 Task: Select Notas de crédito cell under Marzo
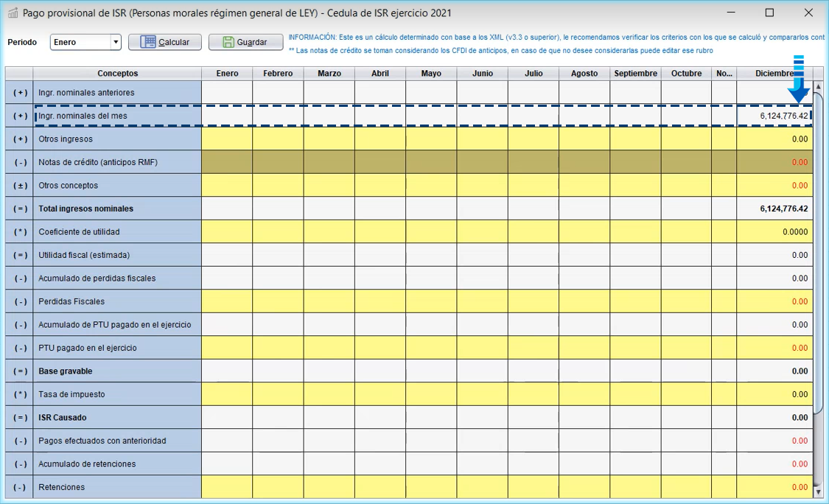coord(329,162)
